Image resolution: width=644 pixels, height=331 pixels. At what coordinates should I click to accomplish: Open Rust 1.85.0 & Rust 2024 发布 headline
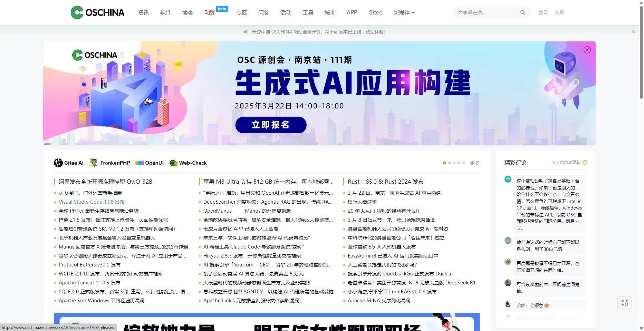(385, 182)
